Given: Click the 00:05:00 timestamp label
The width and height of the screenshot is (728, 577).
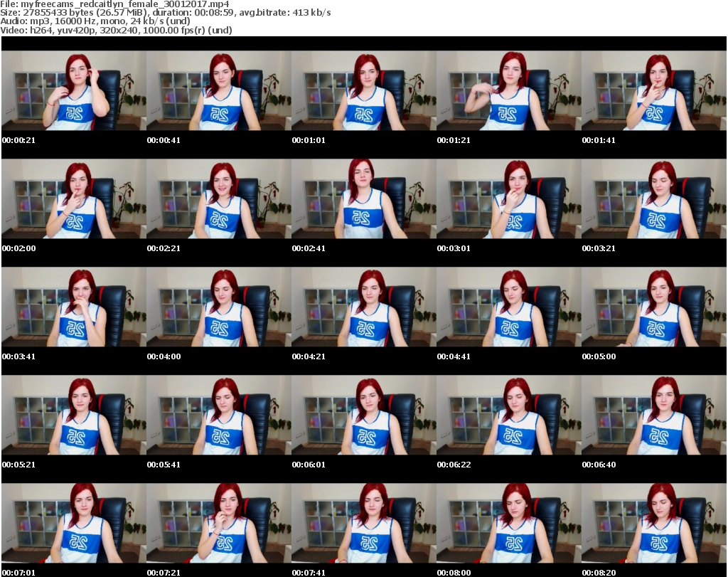Looking at the screenshot, I should coord(599,356).
